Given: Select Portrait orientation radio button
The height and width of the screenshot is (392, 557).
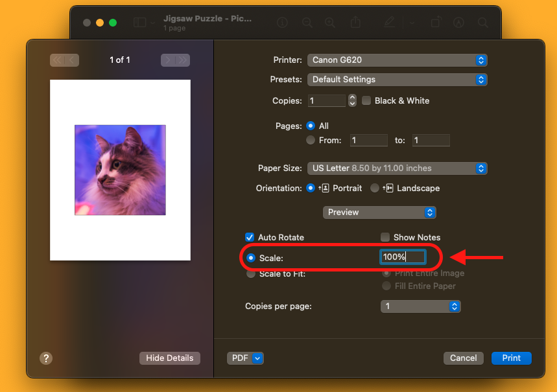Looking at the screenshot, I should (x=311, y=188).
